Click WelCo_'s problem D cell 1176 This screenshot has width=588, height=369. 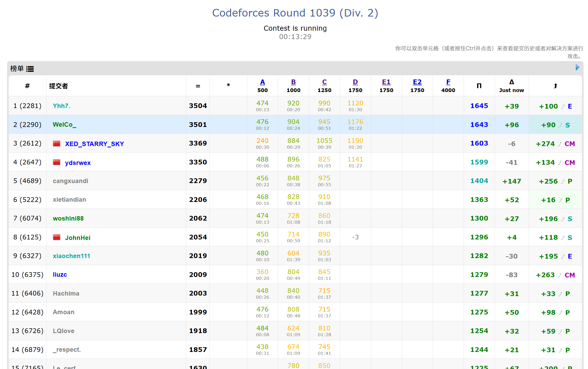point(355,125)
